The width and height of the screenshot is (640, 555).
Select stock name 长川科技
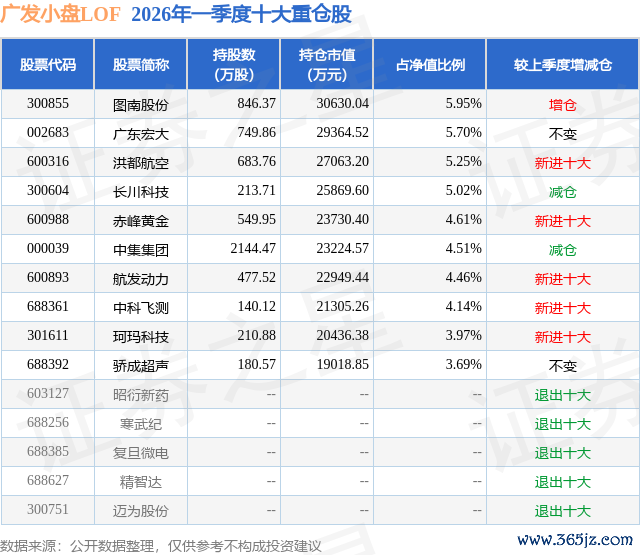point(141,192)
